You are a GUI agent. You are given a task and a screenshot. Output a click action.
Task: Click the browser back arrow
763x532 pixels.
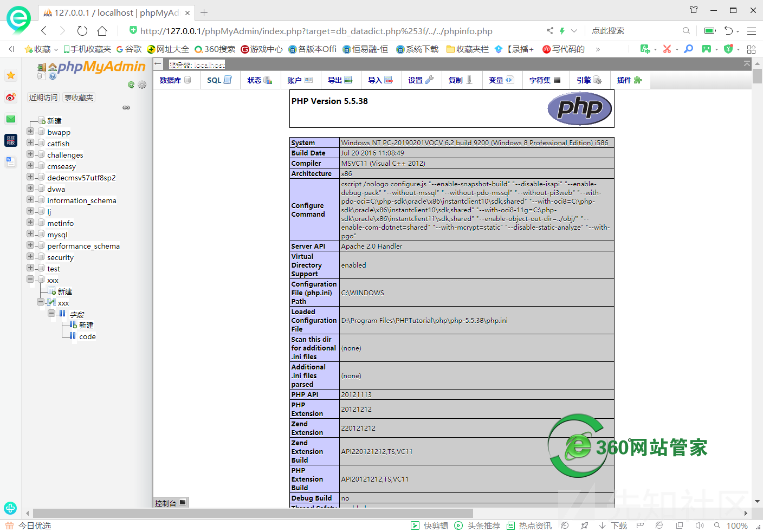coord(44,31)
